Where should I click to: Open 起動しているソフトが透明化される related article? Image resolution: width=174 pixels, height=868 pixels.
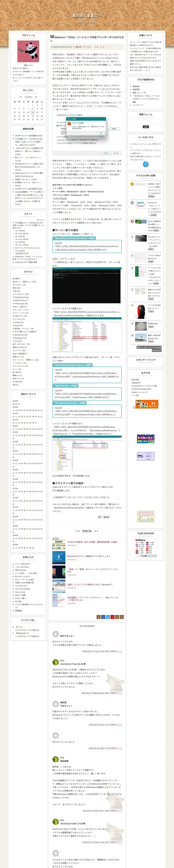tap(90, 584)
